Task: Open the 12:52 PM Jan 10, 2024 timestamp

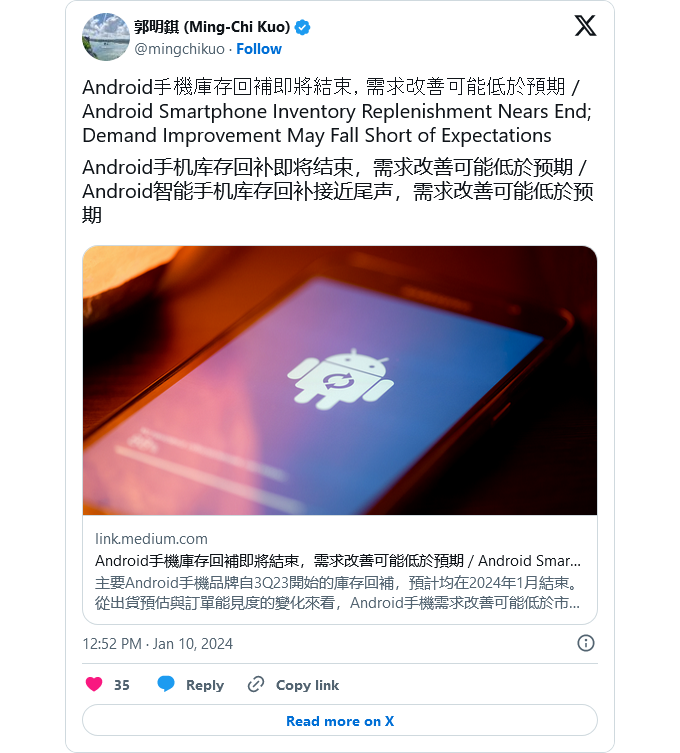Action: tap(158, 644)
